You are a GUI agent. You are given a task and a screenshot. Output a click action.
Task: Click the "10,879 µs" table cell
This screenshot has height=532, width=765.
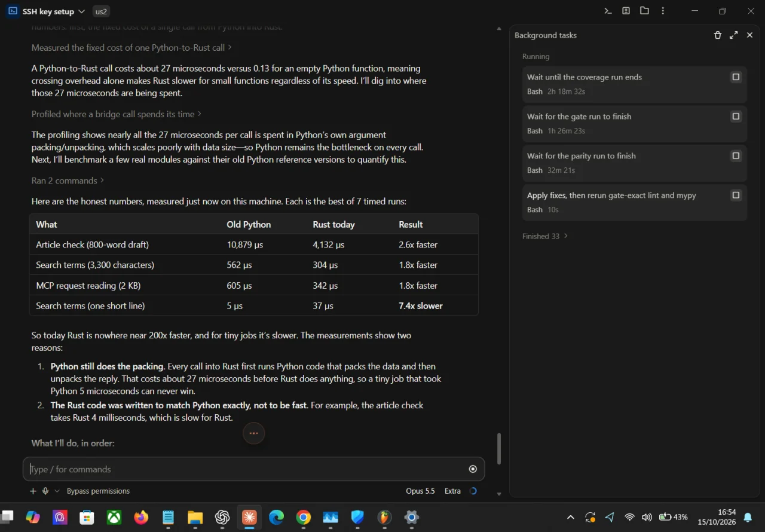point(244,244)
